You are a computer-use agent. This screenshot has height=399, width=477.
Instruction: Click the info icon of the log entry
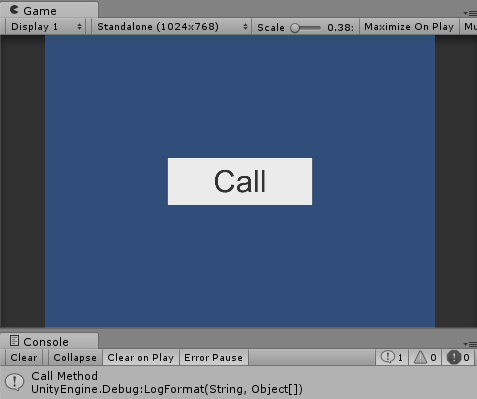pyautogui.click(x=14, y=382)
